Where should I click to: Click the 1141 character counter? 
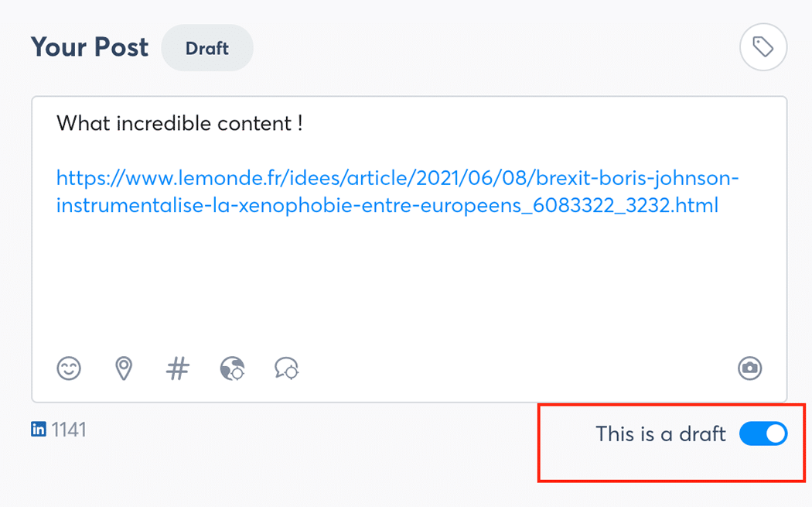[69, 430]
